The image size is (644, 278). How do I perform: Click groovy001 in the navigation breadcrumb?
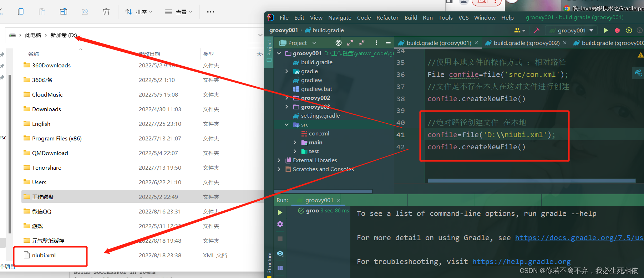coord(283,30)
